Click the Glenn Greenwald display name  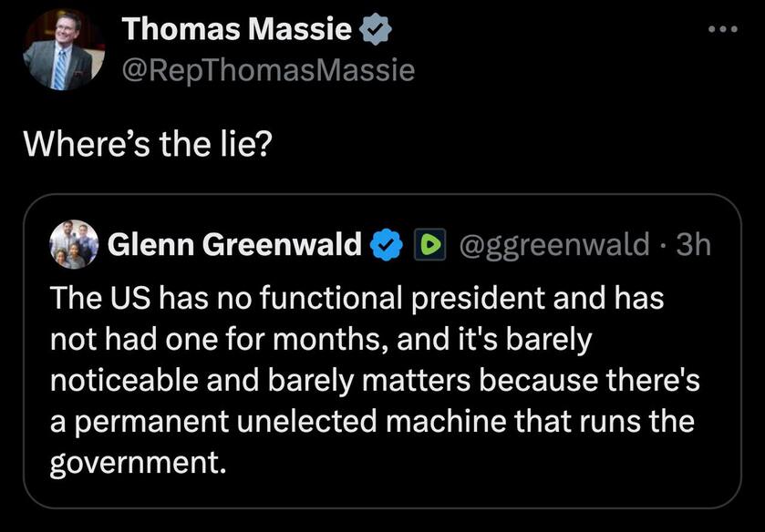[x=234, y=244]
